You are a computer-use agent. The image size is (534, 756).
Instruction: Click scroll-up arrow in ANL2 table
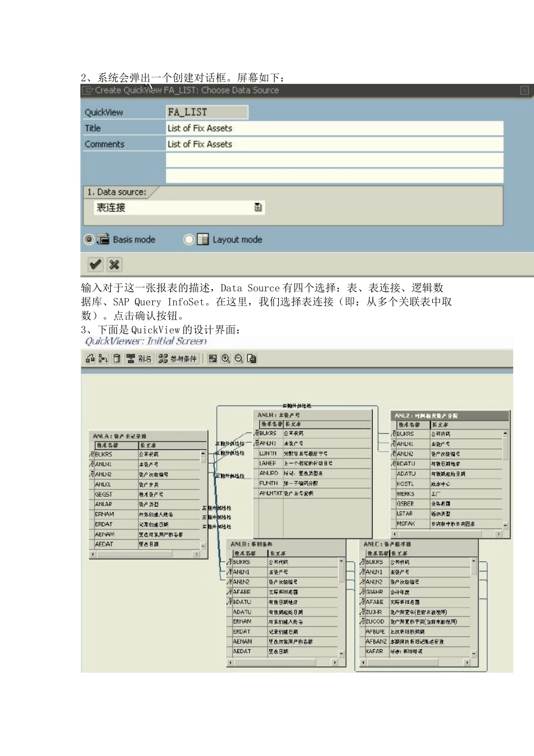coord(505,433)
